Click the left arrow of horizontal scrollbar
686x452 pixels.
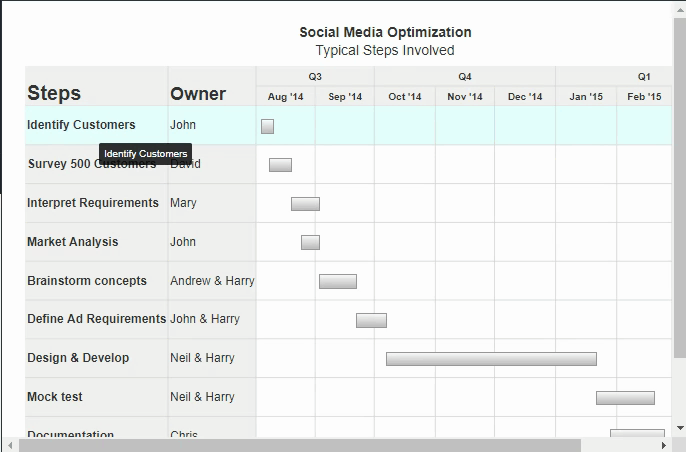pyautogui.click(x=10, y=445)
